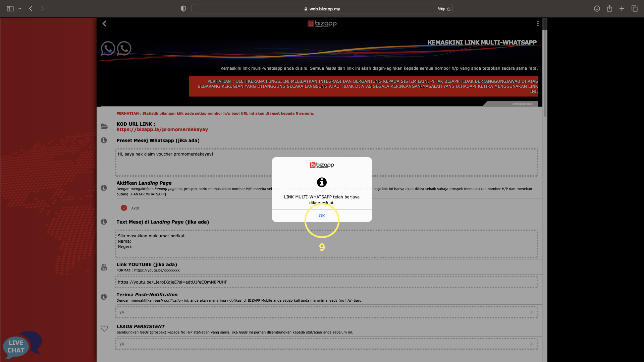Open the Live Chat bubble
Viewport: 644px width, 362px height.
pyautogui.click(x=22, y=345)
